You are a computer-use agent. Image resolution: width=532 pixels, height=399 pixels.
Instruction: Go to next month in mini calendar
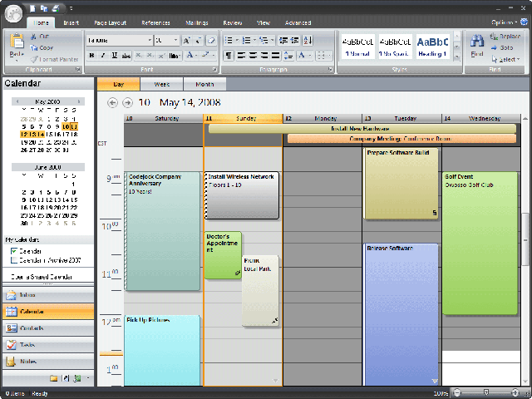click(x=79, y=101)
